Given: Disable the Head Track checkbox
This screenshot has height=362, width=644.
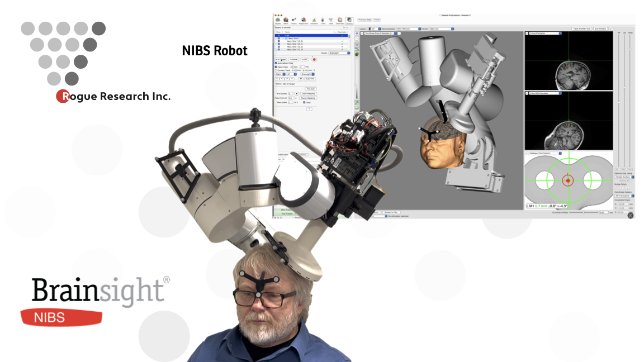Looking at the screenshot, I should click(x=276, y=67).
